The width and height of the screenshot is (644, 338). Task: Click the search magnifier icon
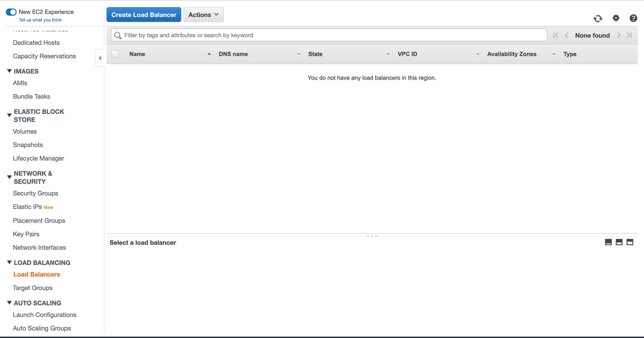[x=117, y=35]
